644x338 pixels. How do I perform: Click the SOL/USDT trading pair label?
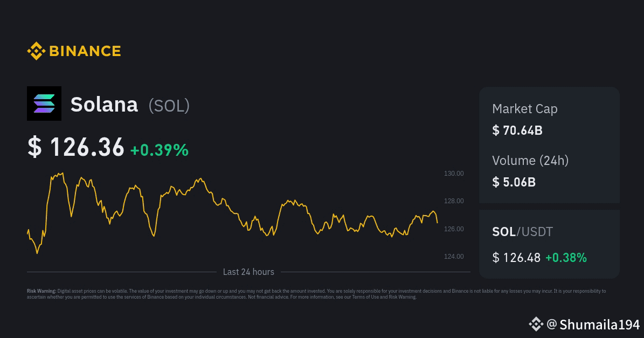point(522,232)
